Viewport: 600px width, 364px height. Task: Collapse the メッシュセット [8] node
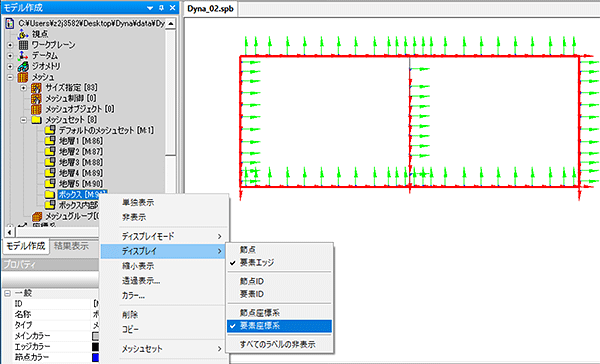tap(23, 120)
